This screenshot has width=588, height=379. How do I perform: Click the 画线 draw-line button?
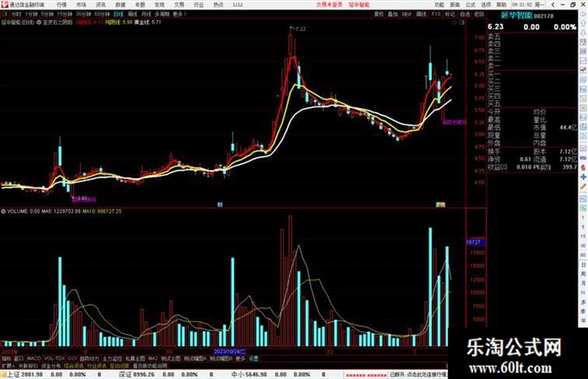click(x=421, y=14)
